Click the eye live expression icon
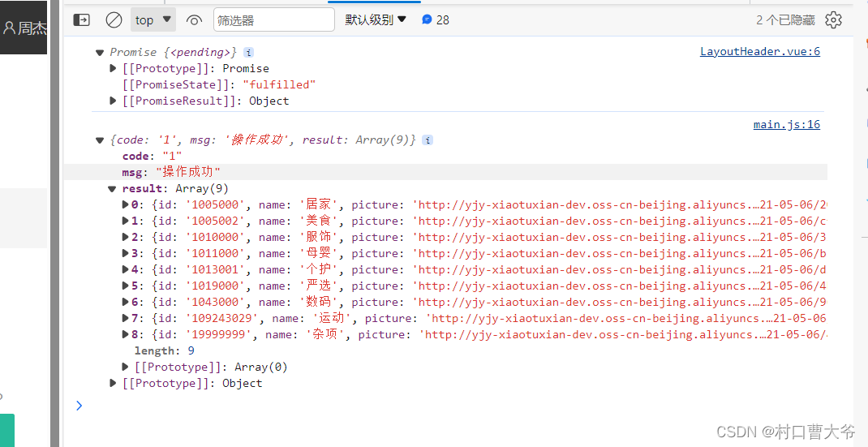 [194, 20]
